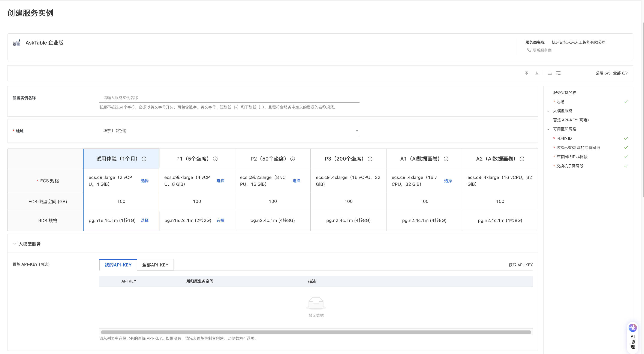Click the horizontal scrollbar under API-KEY table
Screen dimensions: 644x354
pyautogui.click(x=316, y=332)
